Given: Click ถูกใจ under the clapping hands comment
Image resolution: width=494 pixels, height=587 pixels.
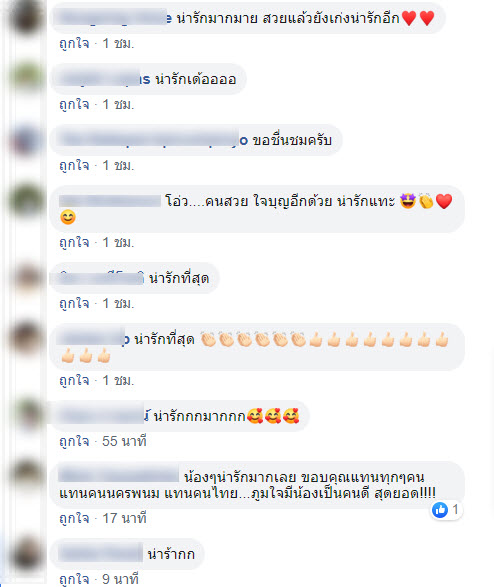Looking at the screenshot, I should point(74,380).
